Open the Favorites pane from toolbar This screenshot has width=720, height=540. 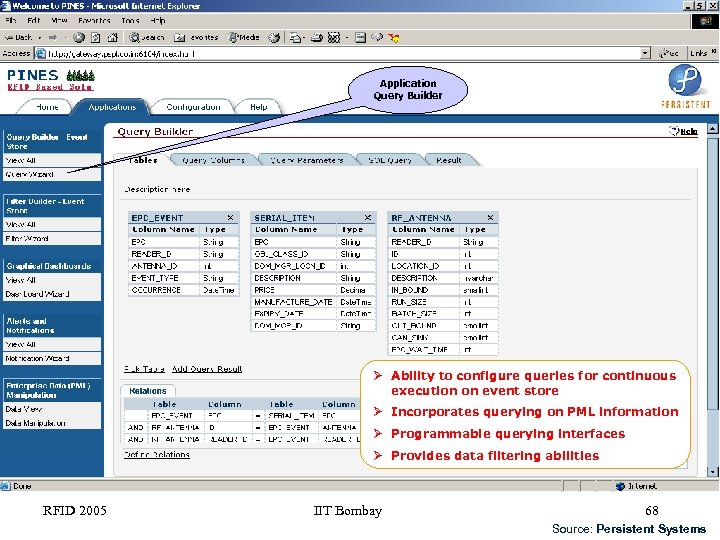pos(196,38)
